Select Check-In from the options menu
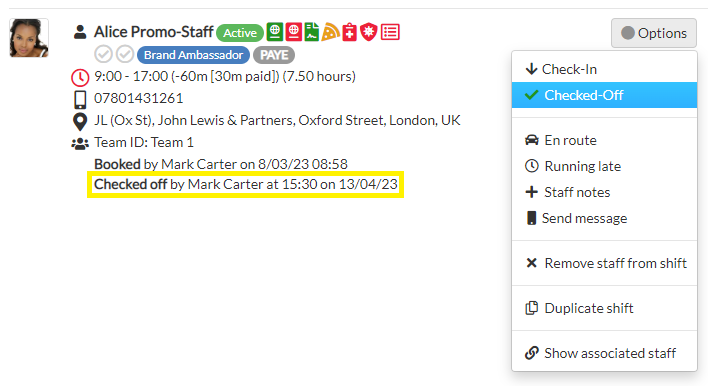708x386 pixels. pos(604,69)
